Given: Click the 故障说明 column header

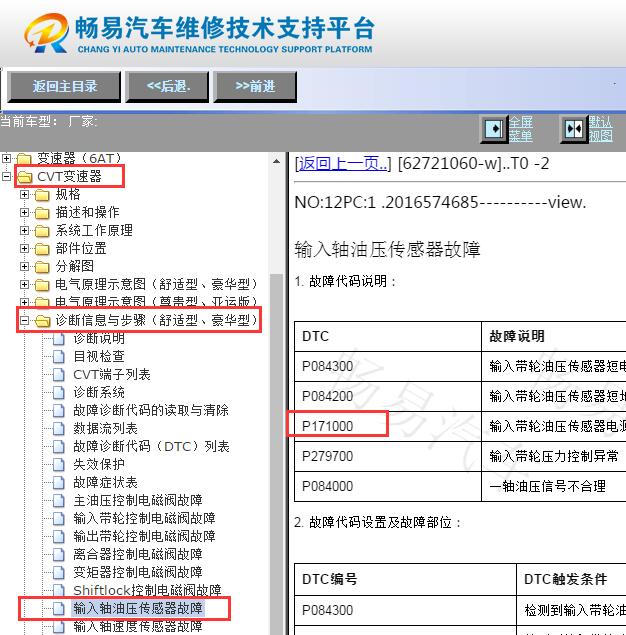Looking at the screenshot, I should (x=554, y=336).
